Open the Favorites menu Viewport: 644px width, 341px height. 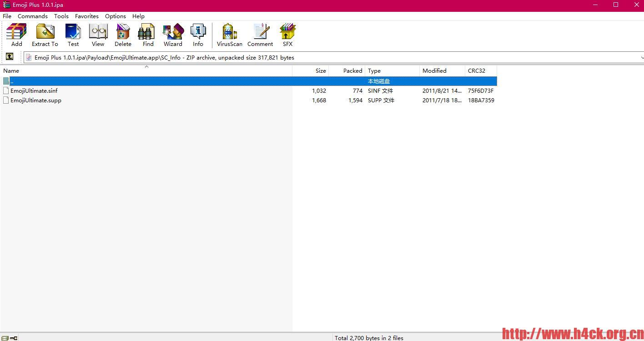(86, 16)
